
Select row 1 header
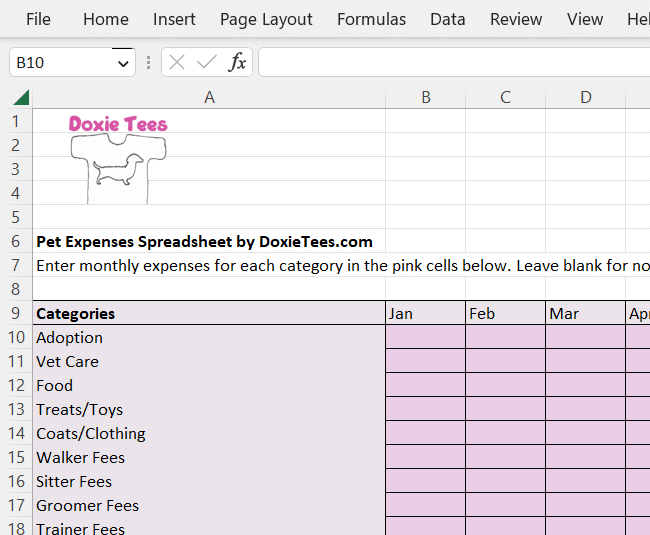click(x=16, y=121)
